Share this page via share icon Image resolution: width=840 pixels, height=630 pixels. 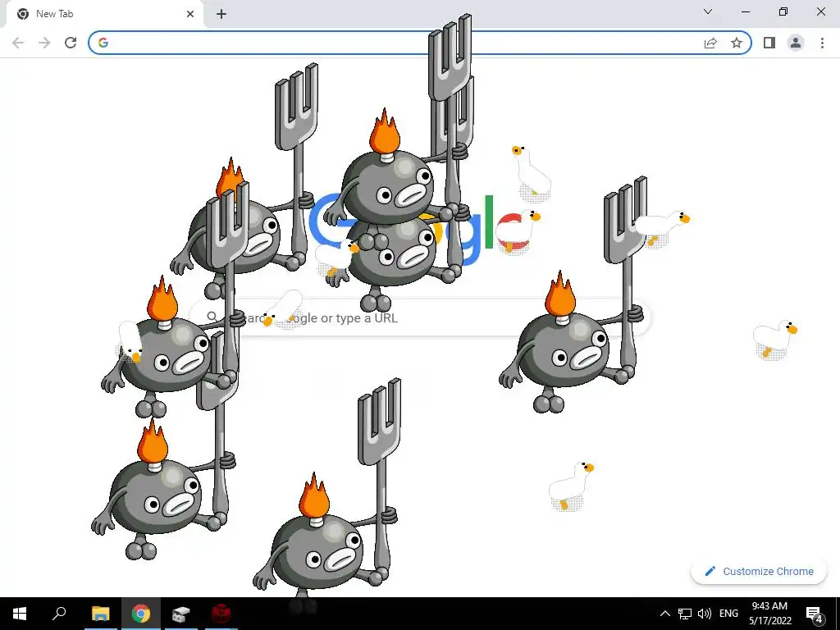coord(710,43)
